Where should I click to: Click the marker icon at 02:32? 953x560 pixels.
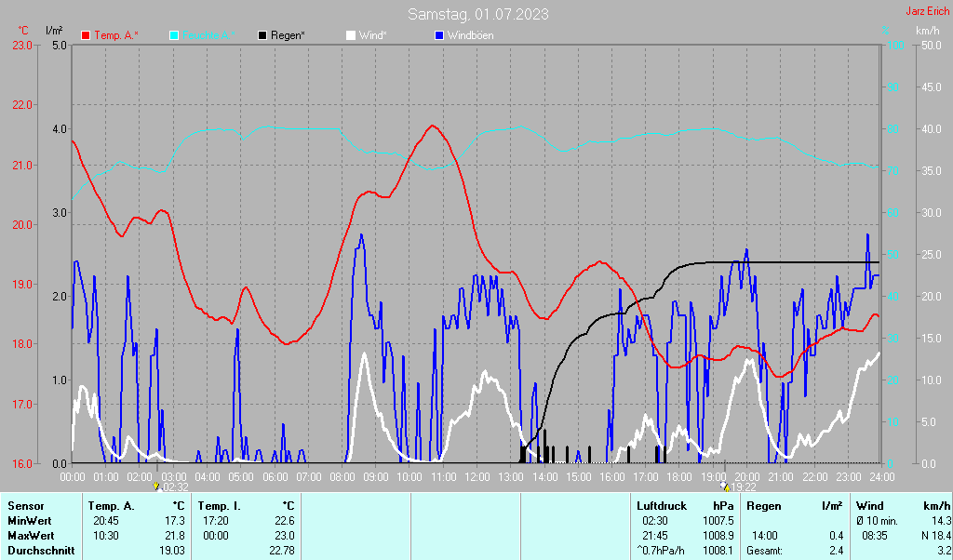click(156, 486)
